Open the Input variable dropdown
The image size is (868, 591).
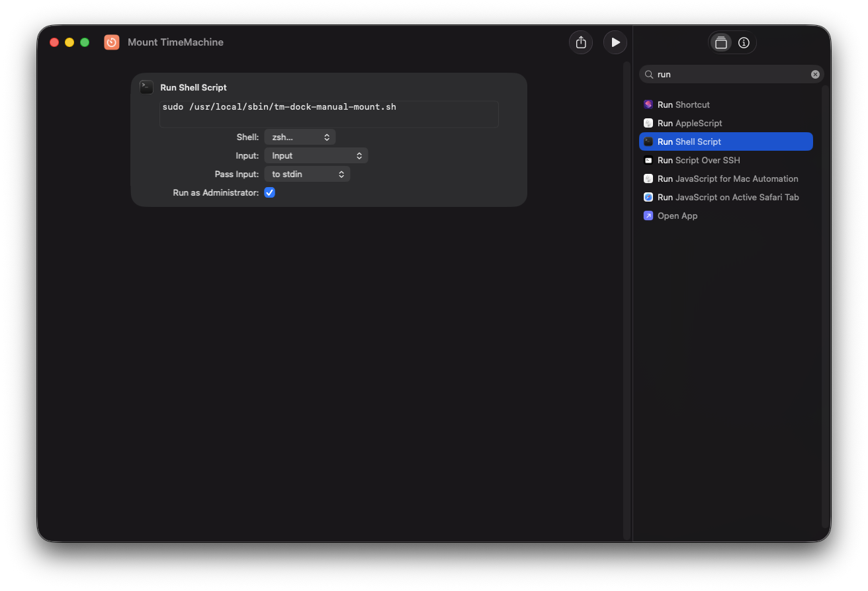tap(316, 155)
